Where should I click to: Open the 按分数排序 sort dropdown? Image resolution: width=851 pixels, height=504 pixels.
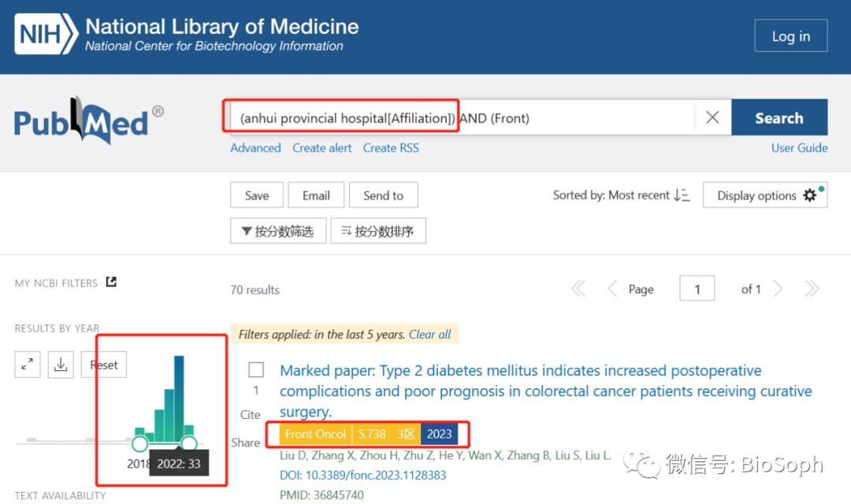[377, 231]
